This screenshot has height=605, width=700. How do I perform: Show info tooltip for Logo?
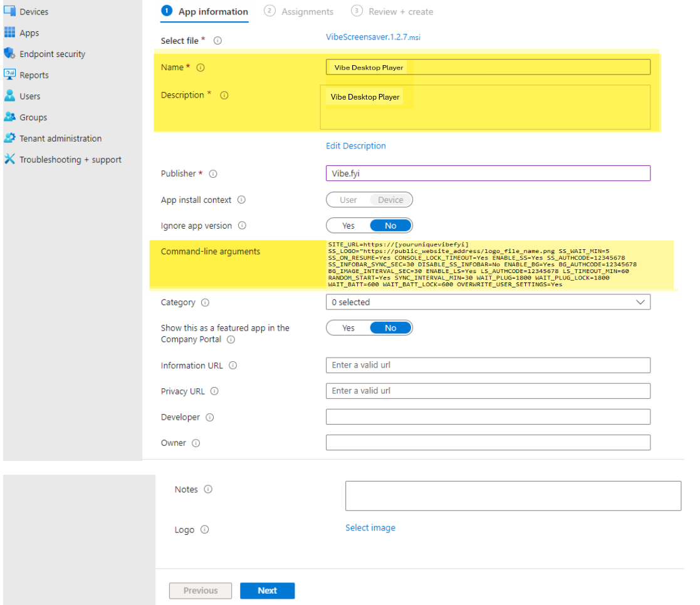pos(204,530)
